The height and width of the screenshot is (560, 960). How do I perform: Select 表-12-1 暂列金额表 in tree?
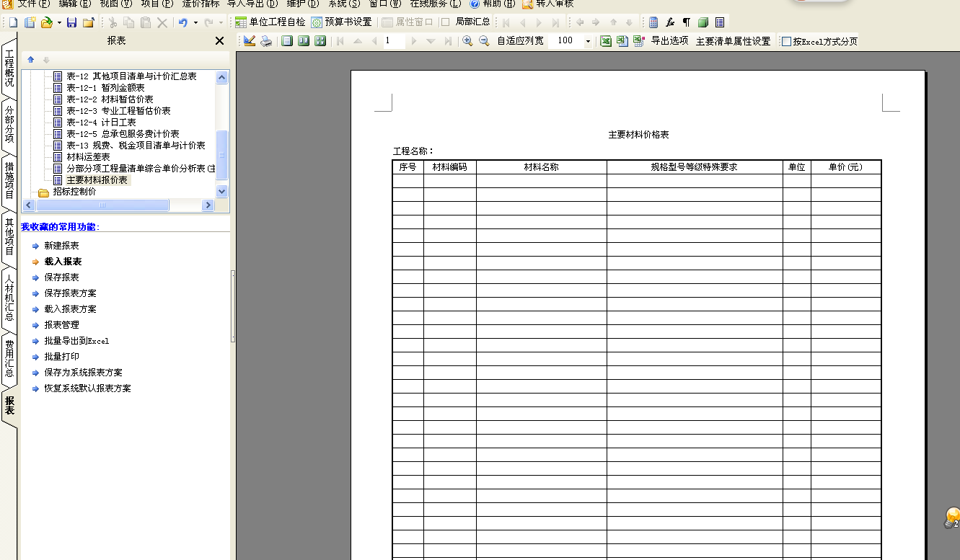point(105,88)
